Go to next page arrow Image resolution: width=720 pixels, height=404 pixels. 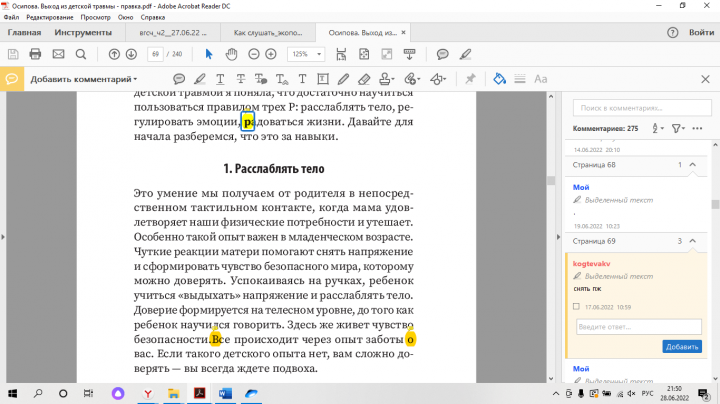pos(131,54)
